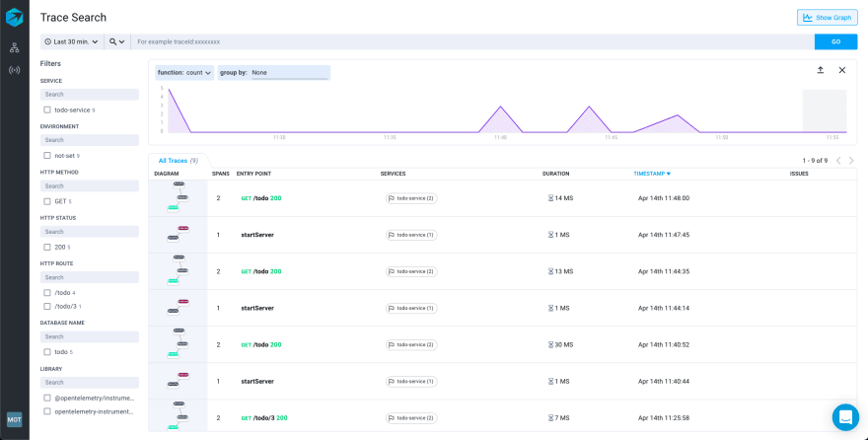This screenshot has width=868, height=440.
Task: Click the export upload icon in the graph
Action: 821,70
